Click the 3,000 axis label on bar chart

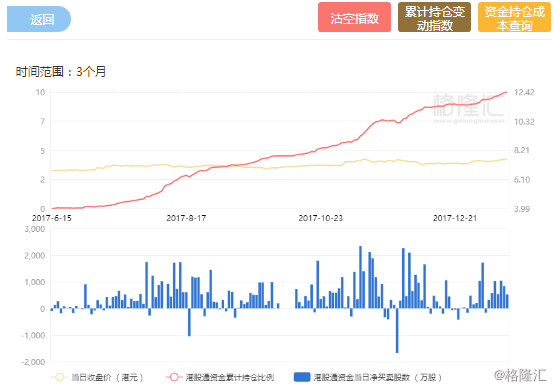35,229
